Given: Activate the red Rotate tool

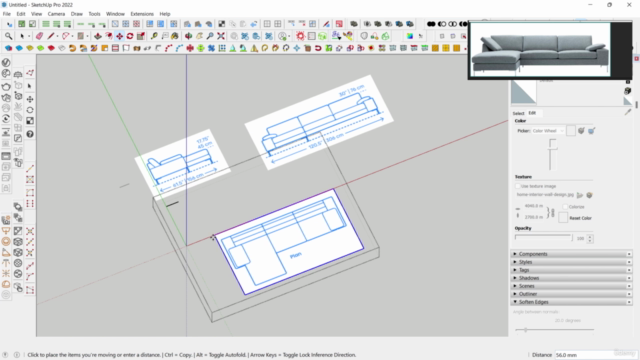Looking at the screenshot, I should [x=130, y=36].
